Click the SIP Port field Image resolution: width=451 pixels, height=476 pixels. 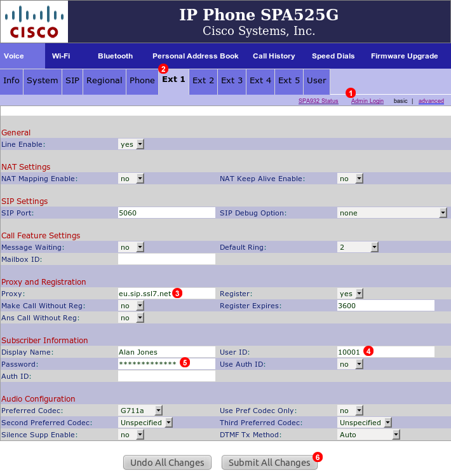(166, 213)
